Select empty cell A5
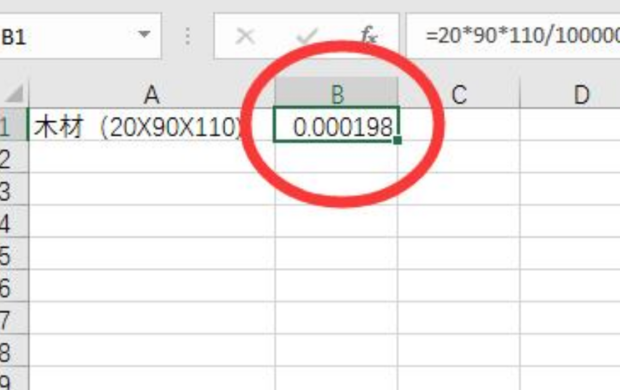Viewport: 620px width, 390px height. click(152, 254)
